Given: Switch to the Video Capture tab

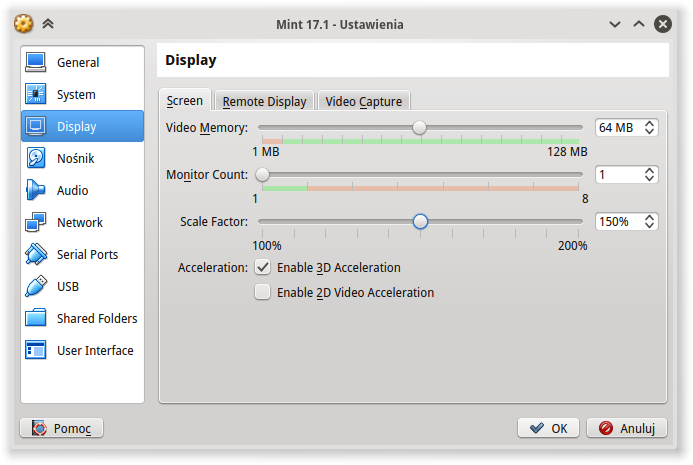Looking at the screenshot, I should click(x=364, y=101).
